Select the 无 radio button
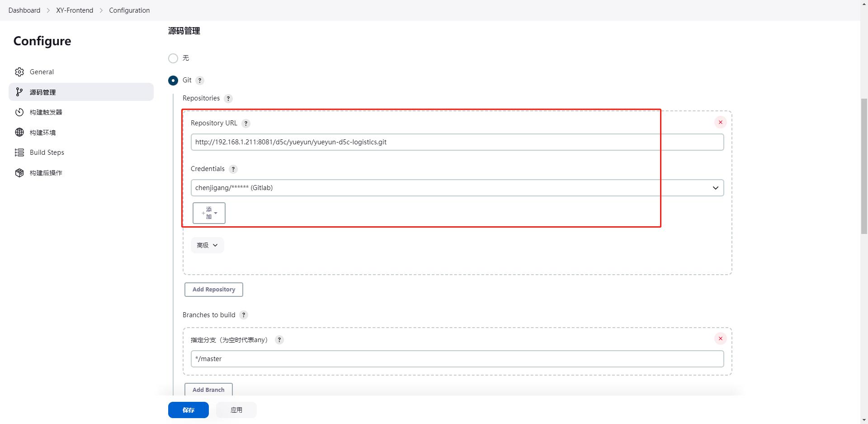Image resolution: width=868 pixels, height=424 pixels. [173, 58]
